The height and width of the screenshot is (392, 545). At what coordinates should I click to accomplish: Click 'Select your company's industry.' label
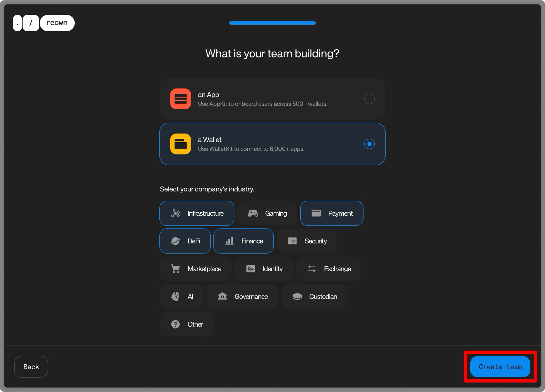[x=207, y=189]
